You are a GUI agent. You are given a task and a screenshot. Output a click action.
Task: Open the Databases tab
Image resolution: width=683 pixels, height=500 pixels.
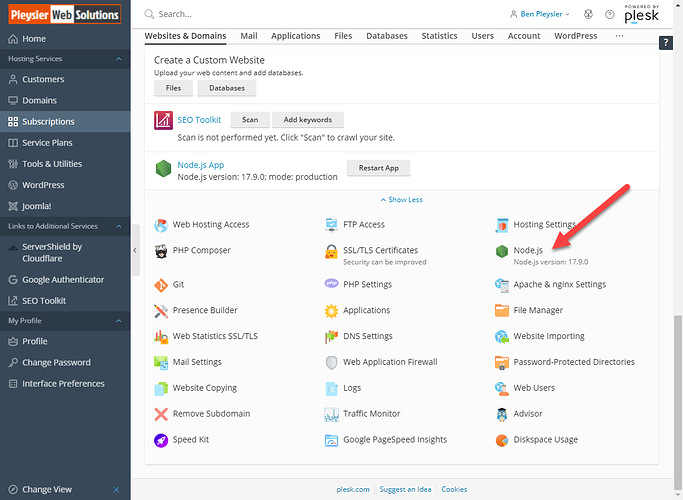point(387,36)
